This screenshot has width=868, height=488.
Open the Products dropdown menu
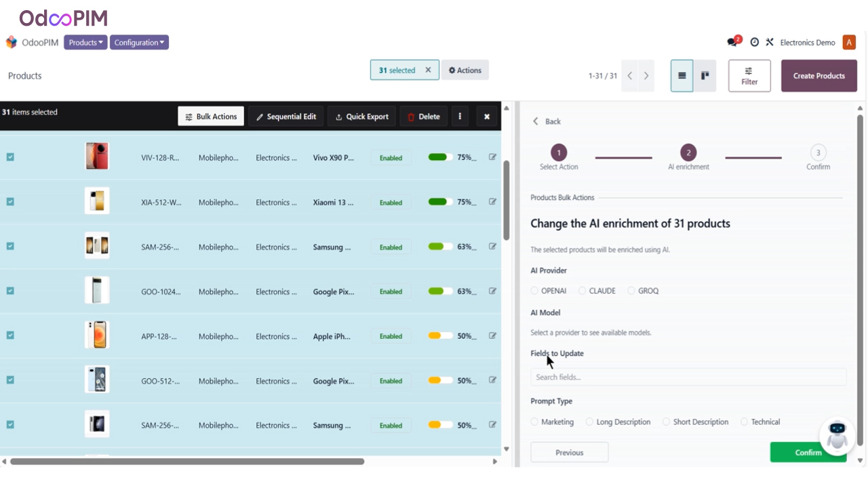pos(85,43)
